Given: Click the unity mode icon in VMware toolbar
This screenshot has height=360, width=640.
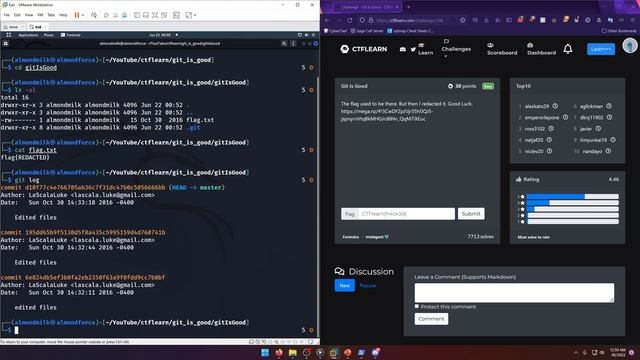Looking at the screenshot, I should 164,15.
